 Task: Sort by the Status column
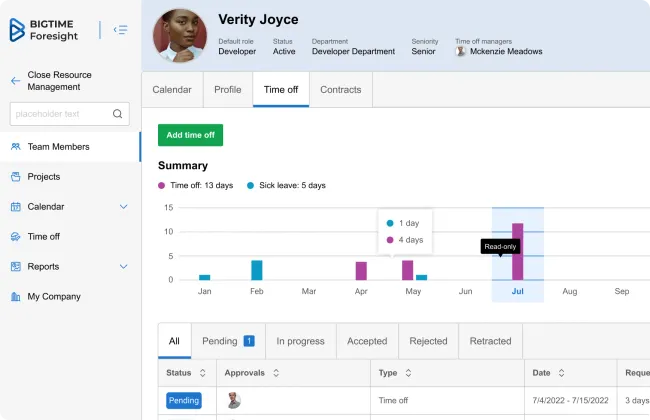point(203,373)
